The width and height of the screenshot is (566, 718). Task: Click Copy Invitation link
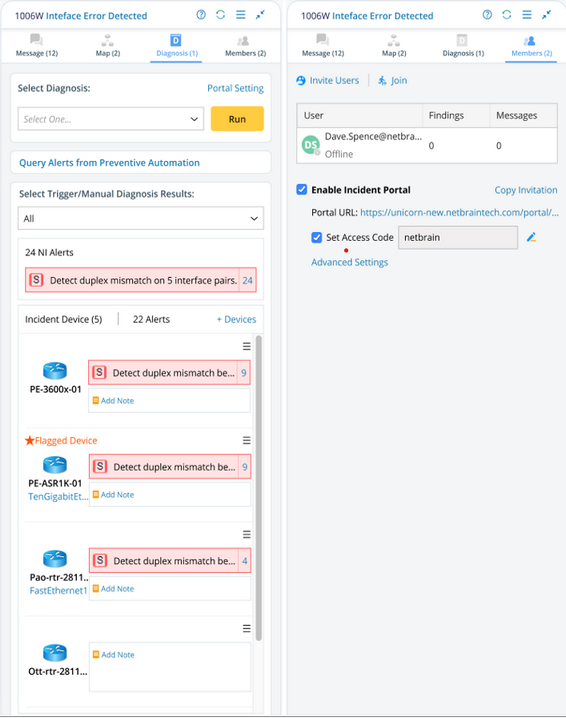[526, 190]
